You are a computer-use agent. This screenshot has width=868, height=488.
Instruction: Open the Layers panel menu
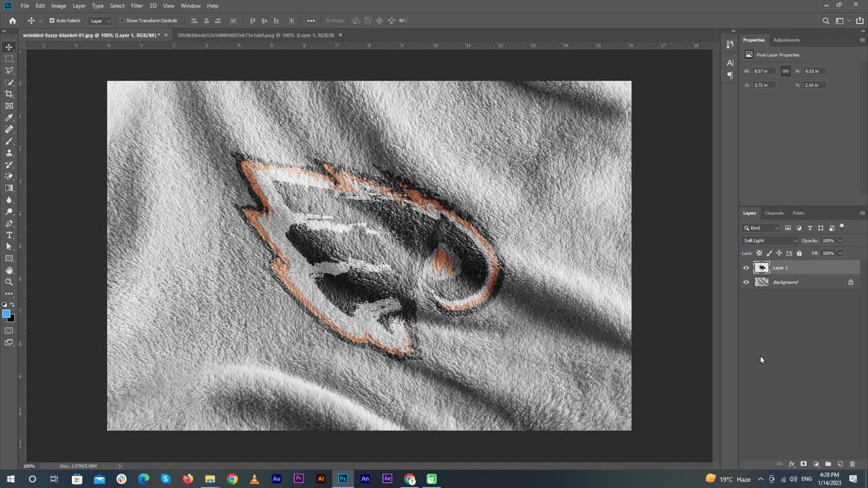click(x=862, y=213)
